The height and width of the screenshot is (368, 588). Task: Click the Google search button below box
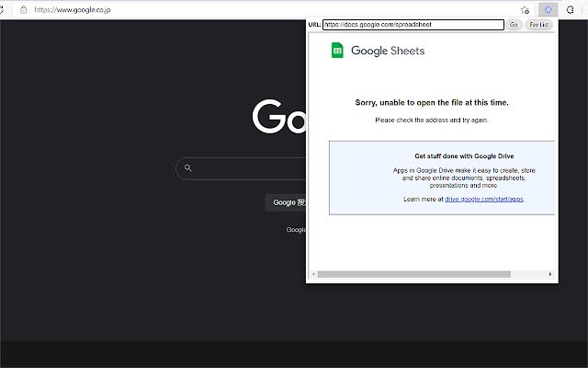click(286, 202)
